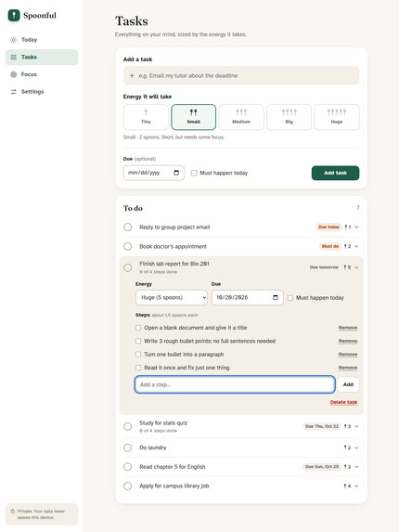
Task: Select Small energy level
Action: point(194,117)
